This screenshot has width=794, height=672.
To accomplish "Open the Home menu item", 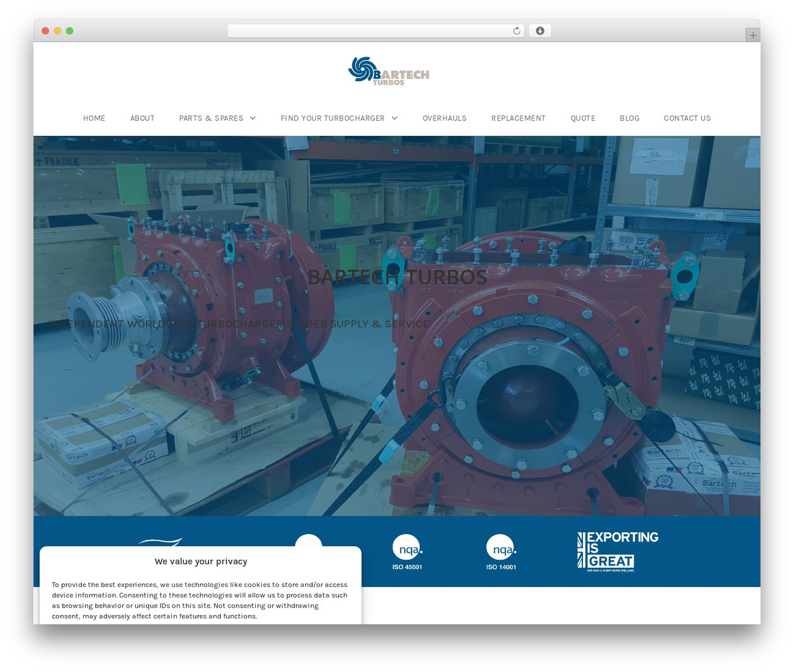I will tap(94, 118).
